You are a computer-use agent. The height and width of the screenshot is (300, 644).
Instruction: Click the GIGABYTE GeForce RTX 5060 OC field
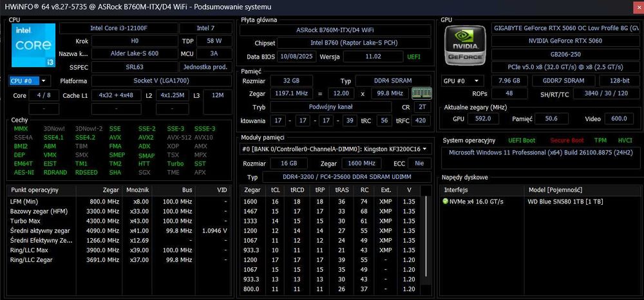point(565,28)
